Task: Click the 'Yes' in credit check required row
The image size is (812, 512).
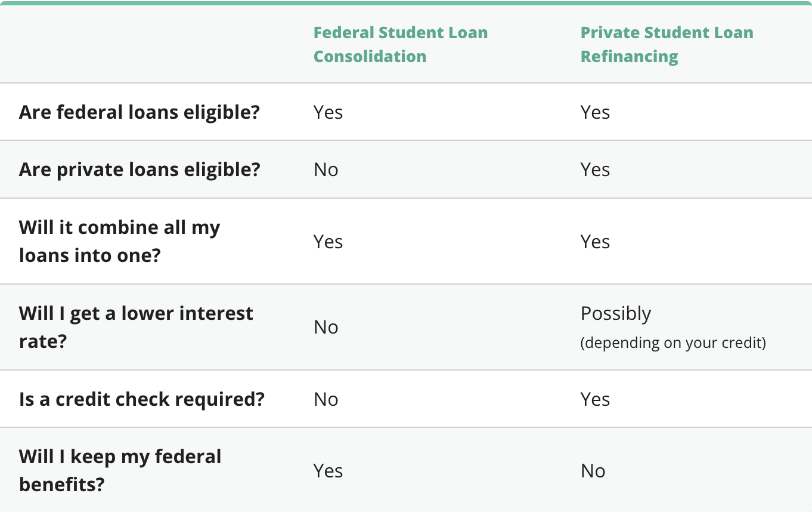Action: (x=595, y=399)
